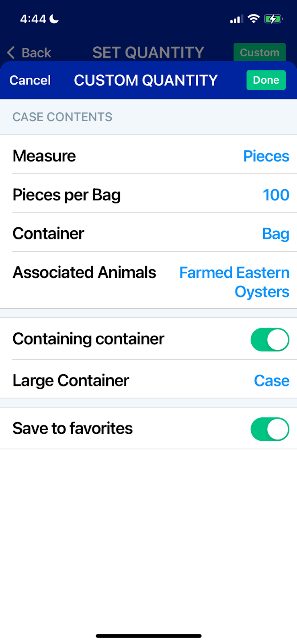Choose Large Container option Case
Viewport: 297px width, 644px height.
pyautogui.click(x=271, y=381)
